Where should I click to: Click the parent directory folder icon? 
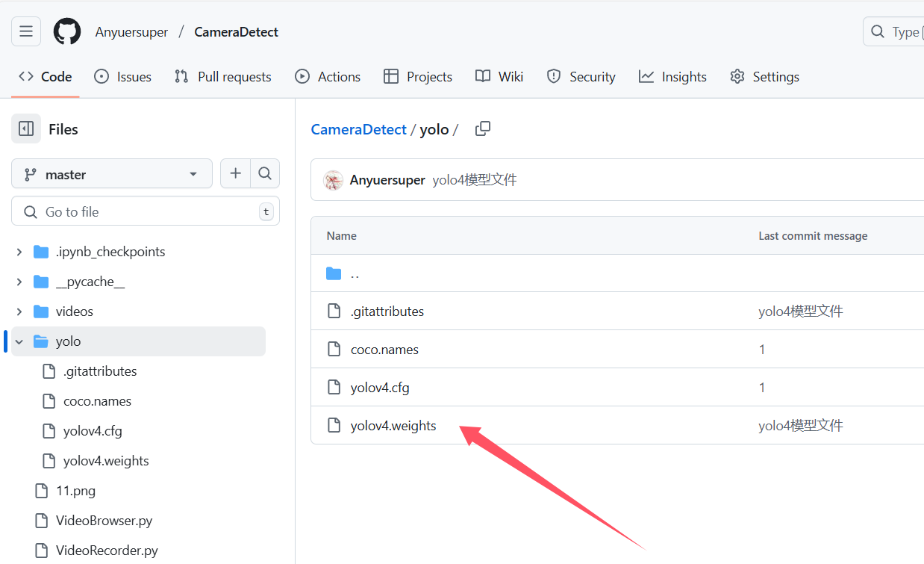(x=334, y=273)
